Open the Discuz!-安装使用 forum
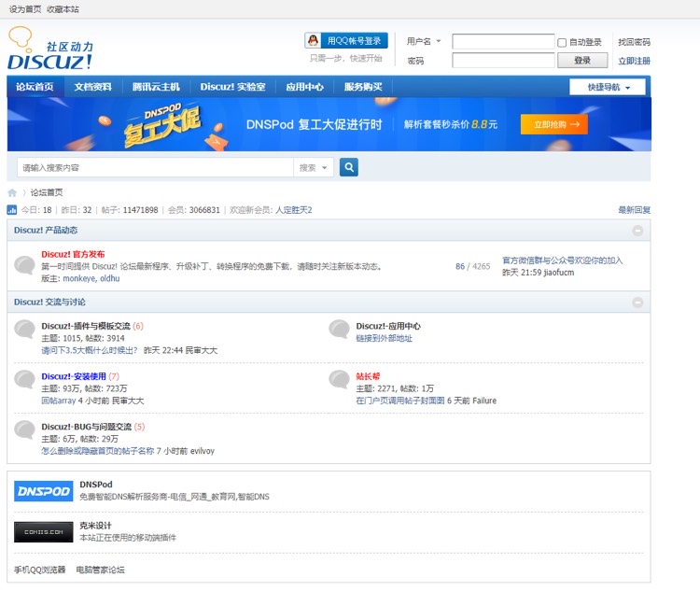 74,376
